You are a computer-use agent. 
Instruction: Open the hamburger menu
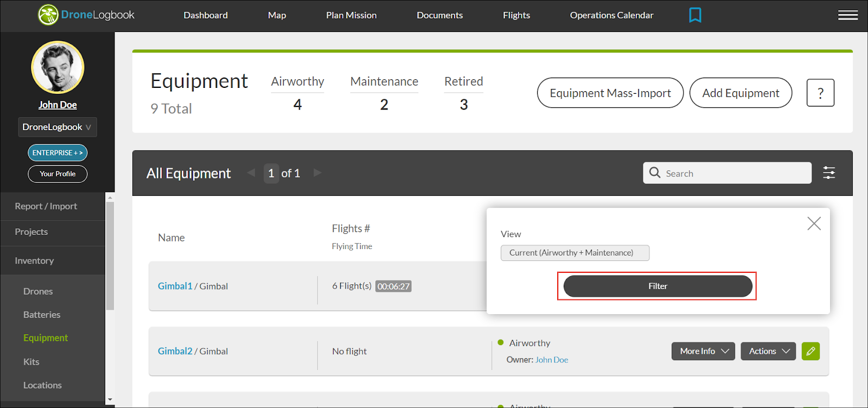pyautogui.click(x=848, y=15)
